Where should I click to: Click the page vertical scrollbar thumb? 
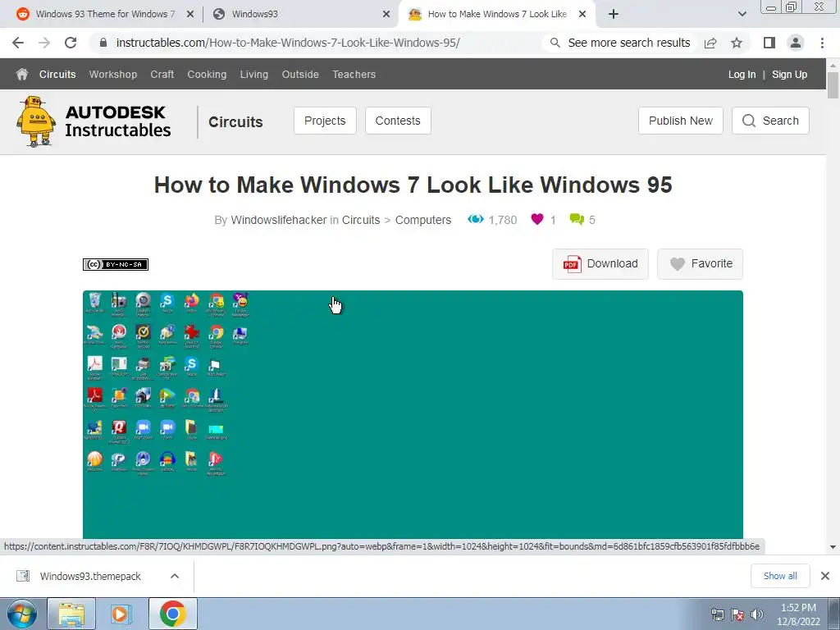pyautogui.click(x=833, y=85)
